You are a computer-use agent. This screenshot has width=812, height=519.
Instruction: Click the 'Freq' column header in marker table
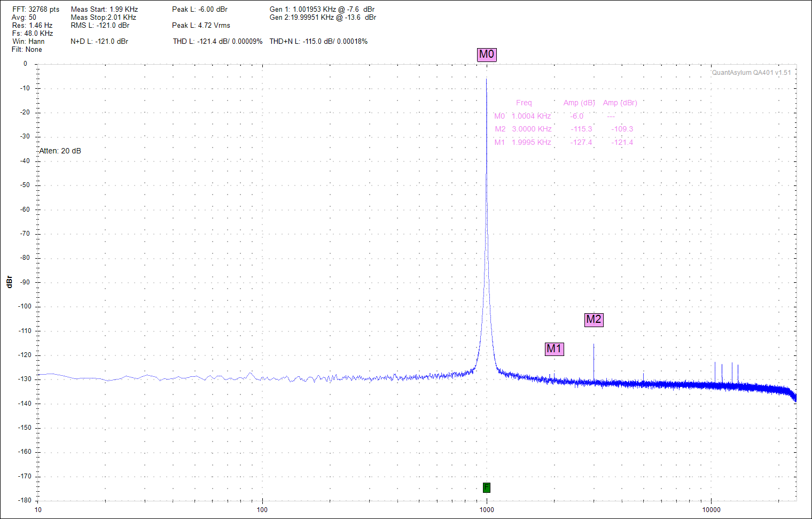pos(524,103)
